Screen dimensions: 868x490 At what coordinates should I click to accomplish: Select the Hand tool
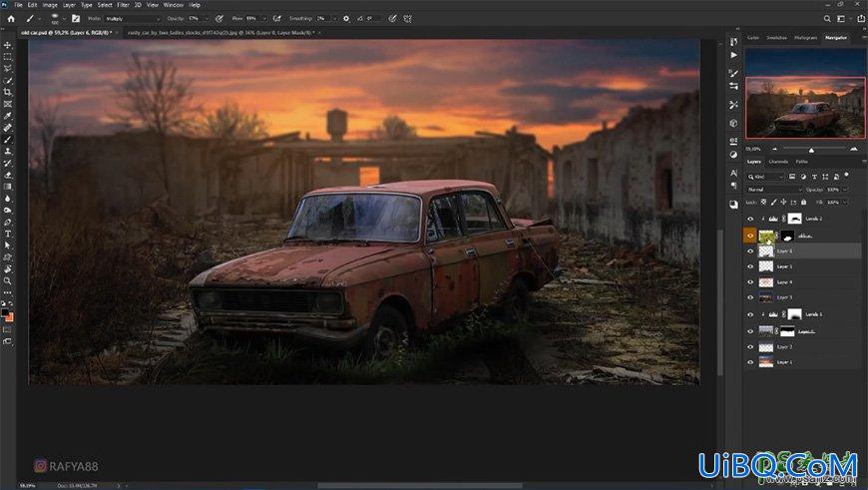(x=8, y=269)
